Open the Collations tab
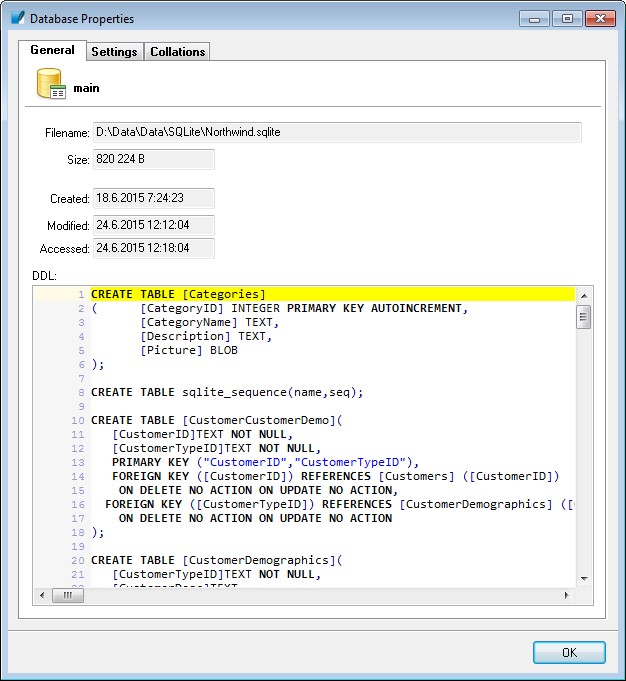 pyautogui.click(x=177, y=52)
